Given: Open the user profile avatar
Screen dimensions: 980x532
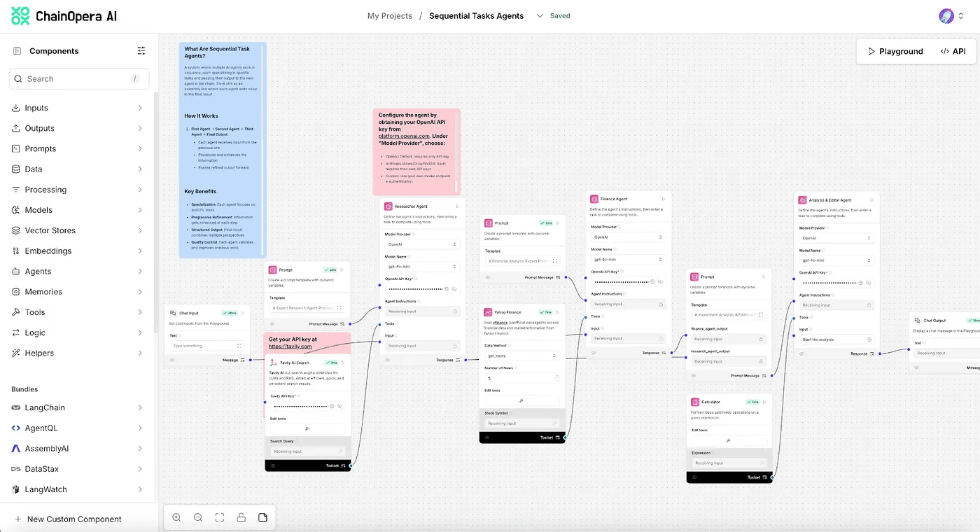Looking at the screenshot, I should tap(946, 16).
